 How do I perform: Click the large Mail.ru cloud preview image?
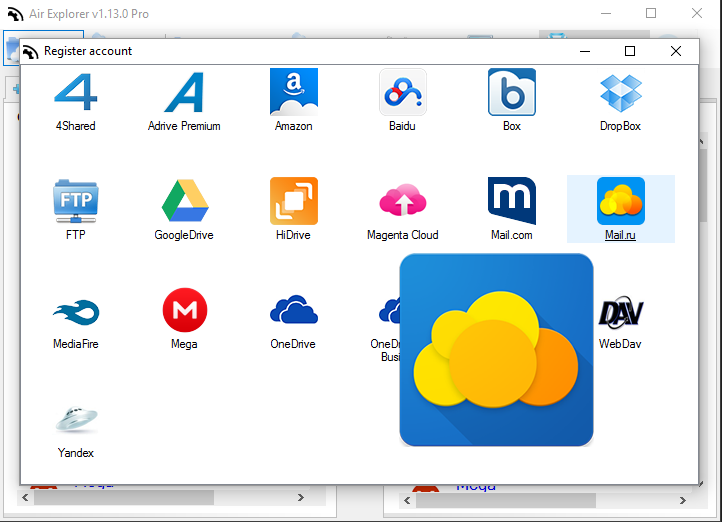[x=496, y=350]
